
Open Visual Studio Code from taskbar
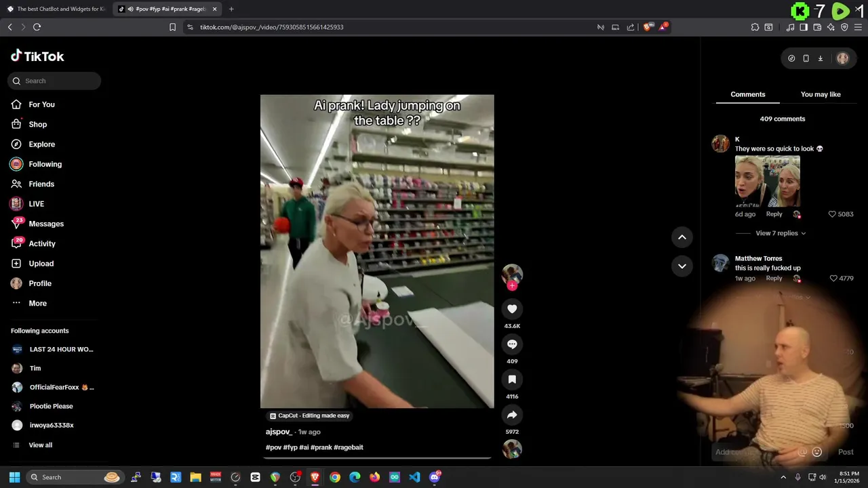pyautogui.click(x=414, y=477)
